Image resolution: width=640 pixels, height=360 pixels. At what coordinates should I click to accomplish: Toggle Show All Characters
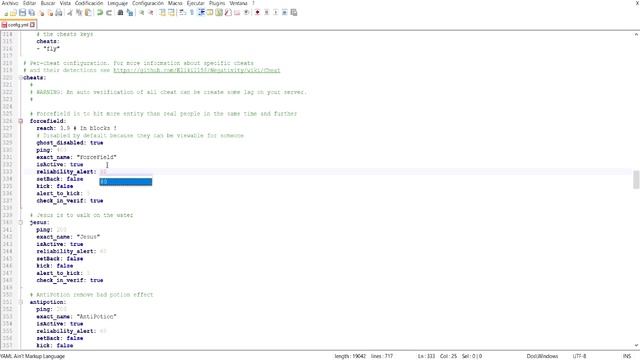click(x=192, y=13)
